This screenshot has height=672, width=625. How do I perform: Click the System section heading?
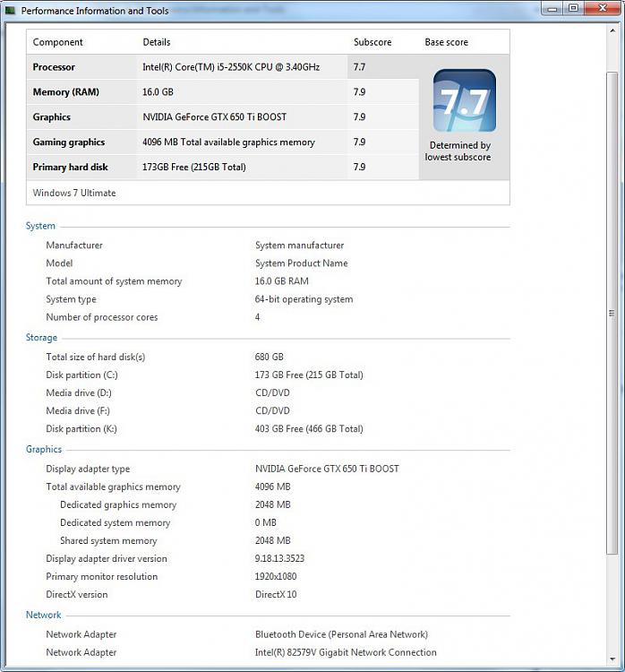40,226
